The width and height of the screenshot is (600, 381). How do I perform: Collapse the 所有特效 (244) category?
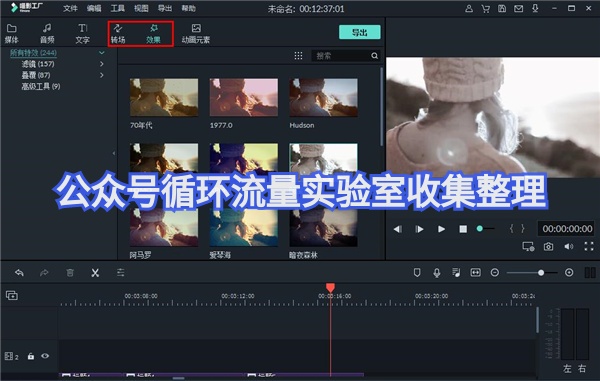102,52
